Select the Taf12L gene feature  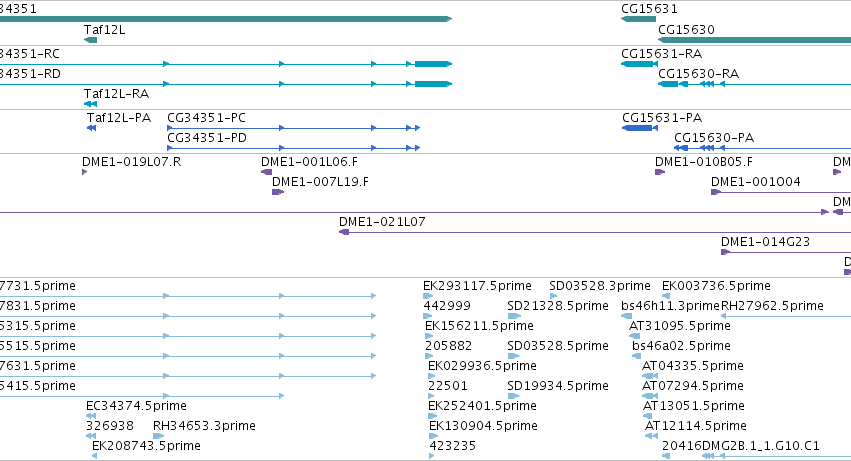91,40
